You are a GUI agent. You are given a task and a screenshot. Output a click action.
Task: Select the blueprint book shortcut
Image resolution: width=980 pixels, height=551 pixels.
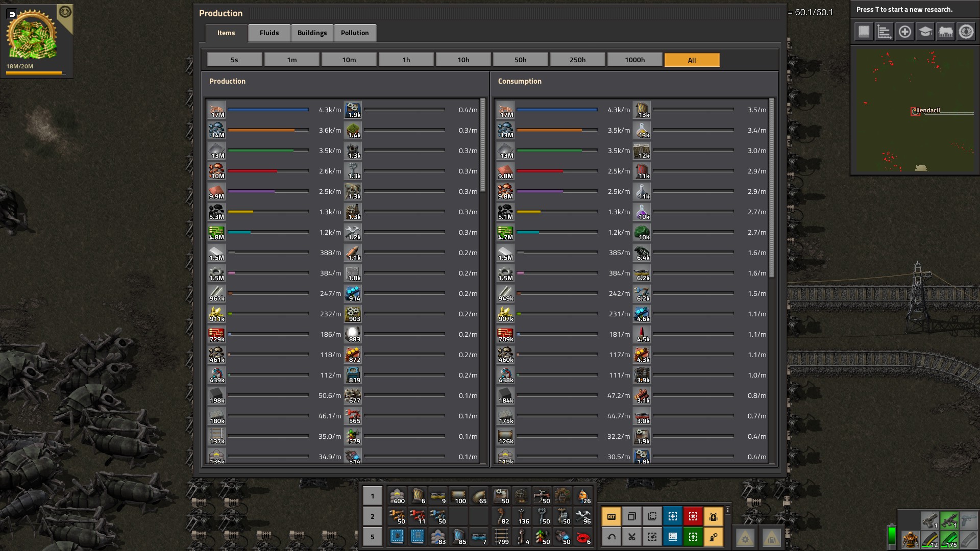point(673,537)
